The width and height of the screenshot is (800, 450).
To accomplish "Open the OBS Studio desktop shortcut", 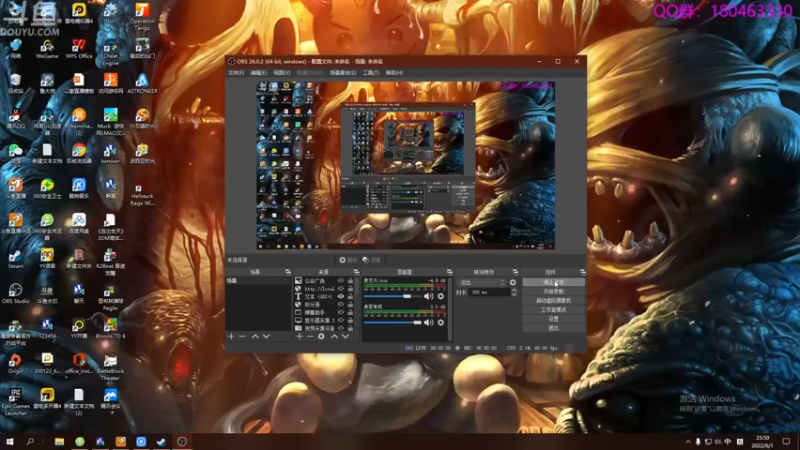I will tap(15, 294).
